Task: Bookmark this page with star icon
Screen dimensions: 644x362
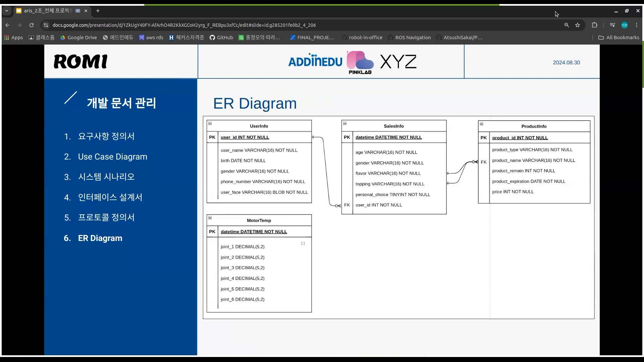Action: [578, 25]
